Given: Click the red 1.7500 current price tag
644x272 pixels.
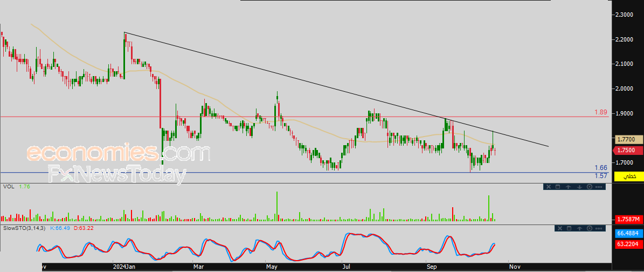Looking at the screenshot, I should [x=628, y=150].
